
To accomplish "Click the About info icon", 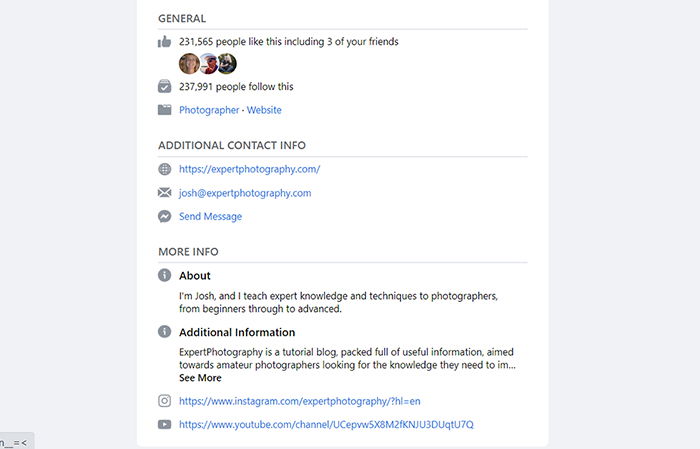I will [164, 275].
